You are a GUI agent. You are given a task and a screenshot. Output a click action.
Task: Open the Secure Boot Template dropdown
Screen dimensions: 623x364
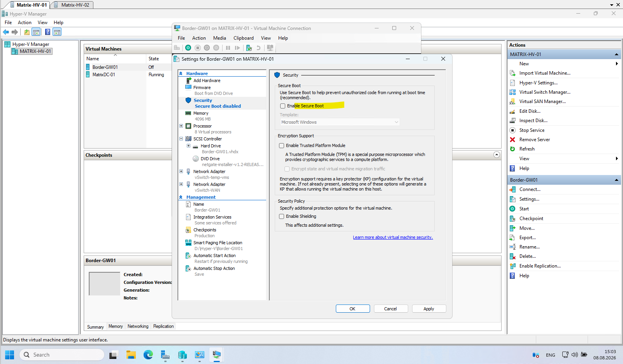tap(340, 122)
